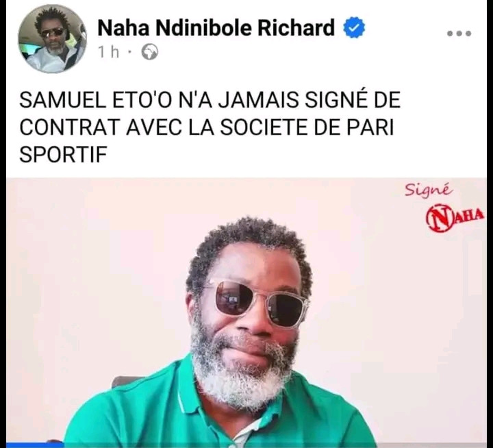
Task: Open the '1 h' post timestamp
Action: point(108,52)
